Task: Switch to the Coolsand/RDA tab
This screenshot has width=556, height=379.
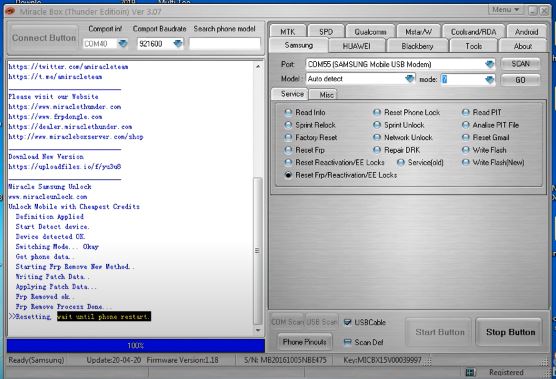Action: pyautogui.click(x=474, y=32)
